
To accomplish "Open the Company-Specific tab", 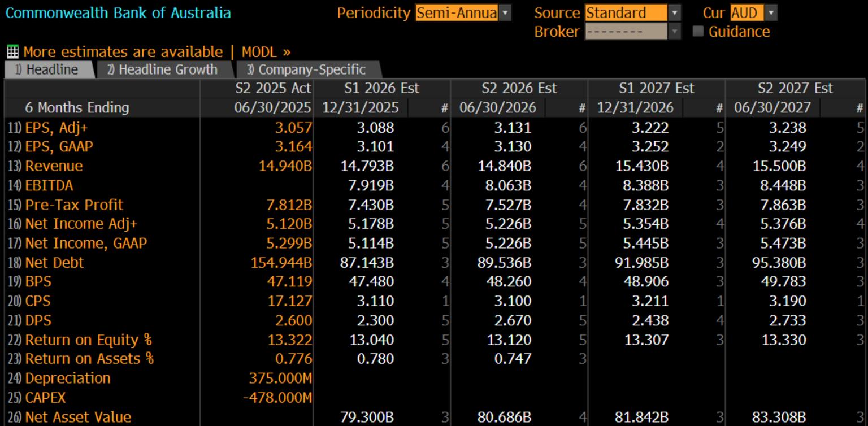I will (x=308, y=69).
